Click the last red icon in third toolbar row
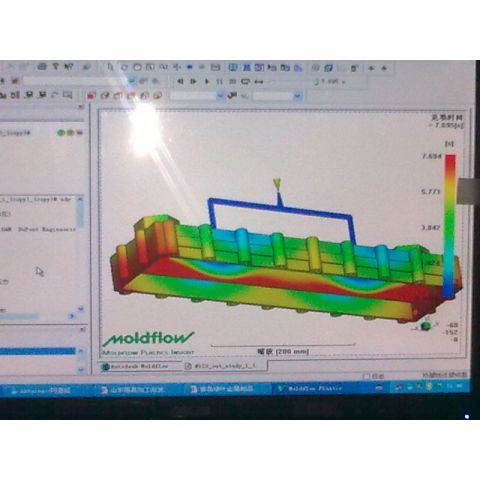Screen dimensions: 480x480 (157, 96)
